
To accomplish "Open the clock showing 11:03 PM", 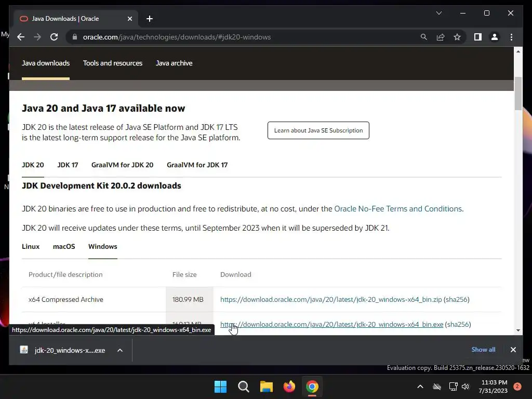I will [x=494, y=387].
